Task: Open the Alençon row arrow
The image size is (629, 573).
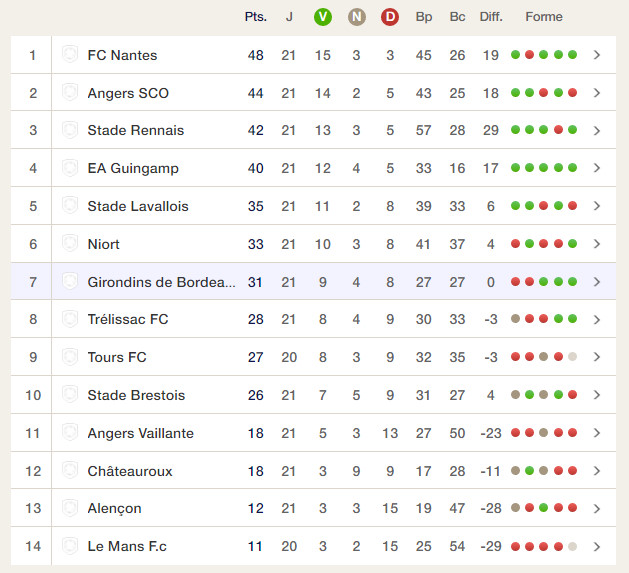Action: click(x=597, y=508)
